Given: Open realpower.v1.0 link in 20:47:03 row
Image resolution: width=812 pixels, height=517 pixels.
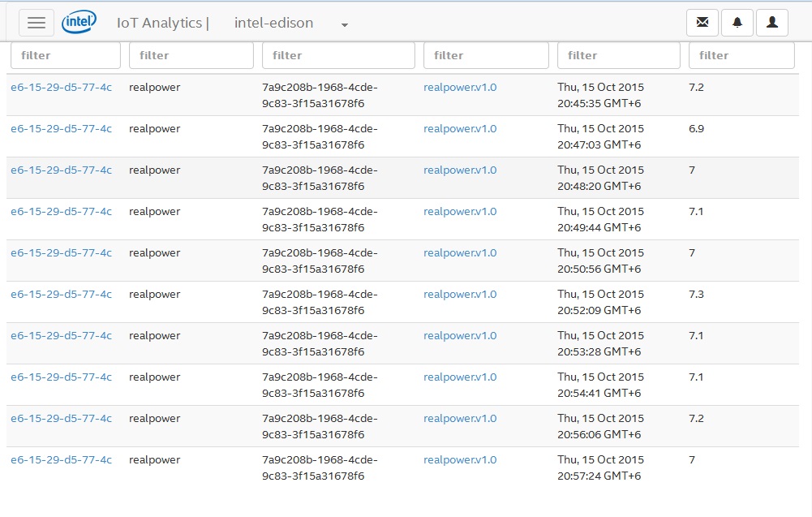Looking at the screenshot, I should pyautogui.click(x=460, y=129).
